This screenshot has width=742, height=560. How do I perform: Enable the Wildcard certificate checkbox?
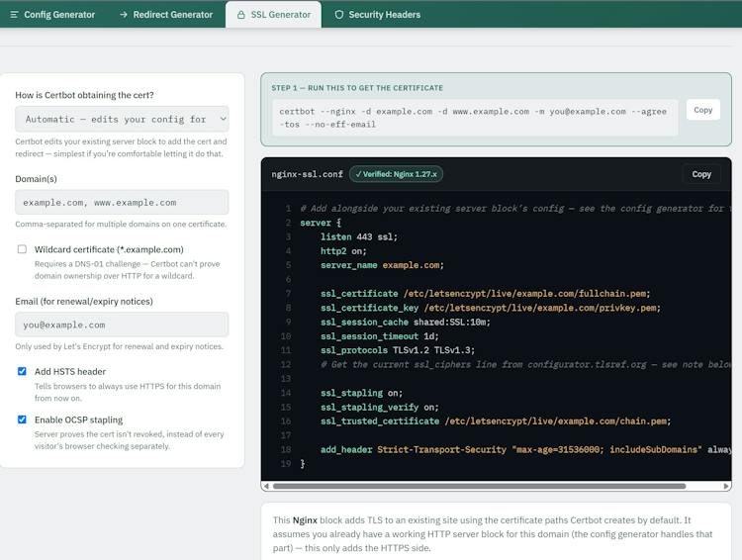click(22, 249)
